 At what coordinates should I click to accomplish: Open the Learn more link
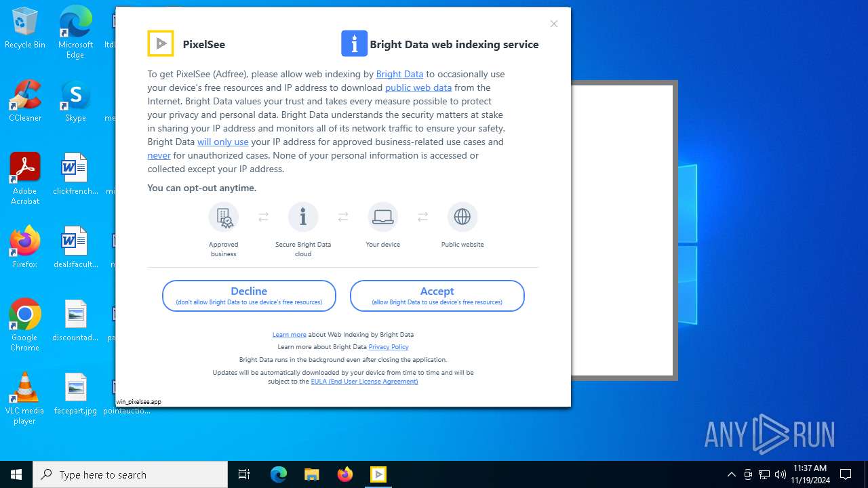(290, 334)
